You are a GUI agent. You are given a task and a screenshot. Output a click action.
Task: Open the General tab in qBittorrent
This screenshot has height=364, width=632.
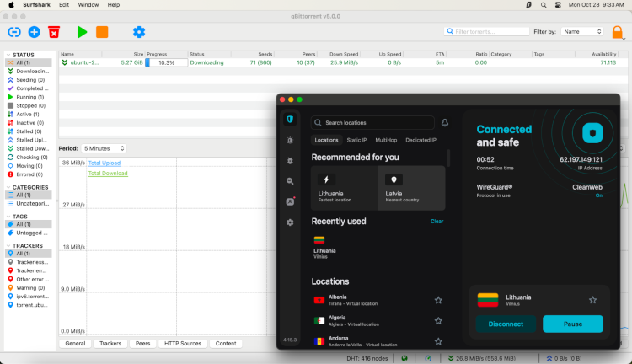pyautogui.click(x=75, y=344)
